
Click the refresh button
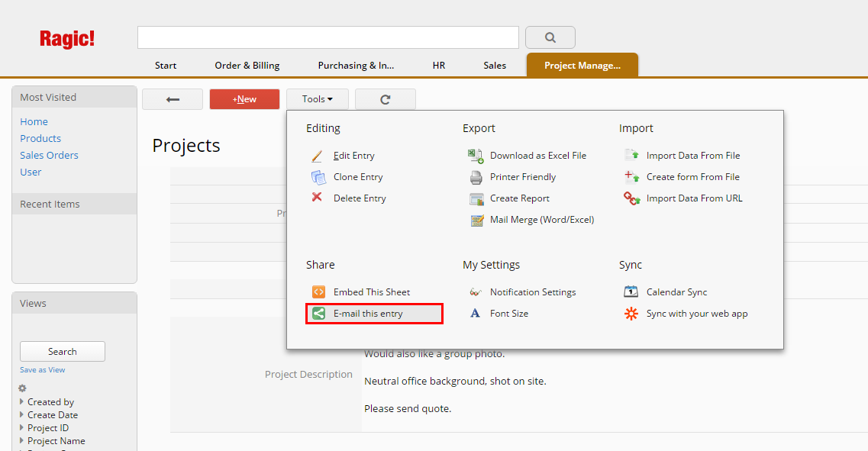(386, 99)
